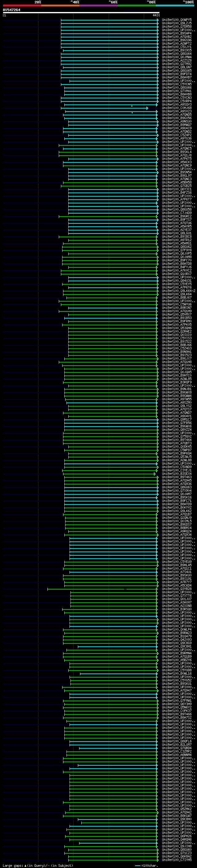Click the UniRef100_B9GS96 label

(x=177, y=40)
